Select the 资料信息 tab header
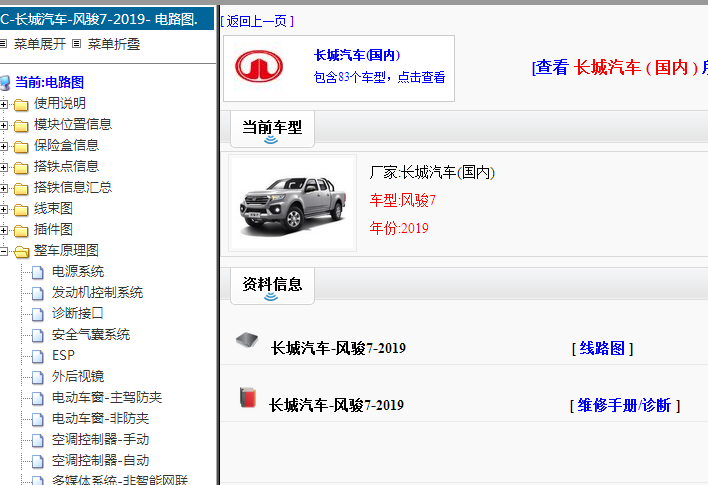 point(272,286)
